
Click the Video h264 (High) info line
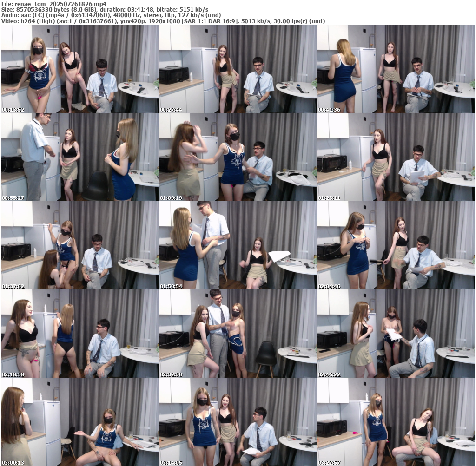pyautogui.click(x=163, y=21)
